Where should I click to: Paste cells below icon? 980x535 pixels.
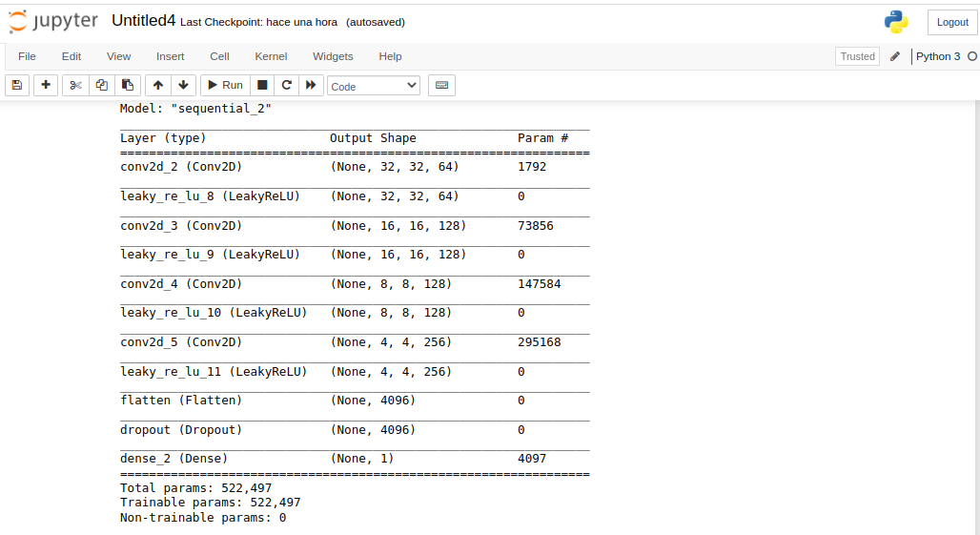pyautogui.click(x=128, y=85)
